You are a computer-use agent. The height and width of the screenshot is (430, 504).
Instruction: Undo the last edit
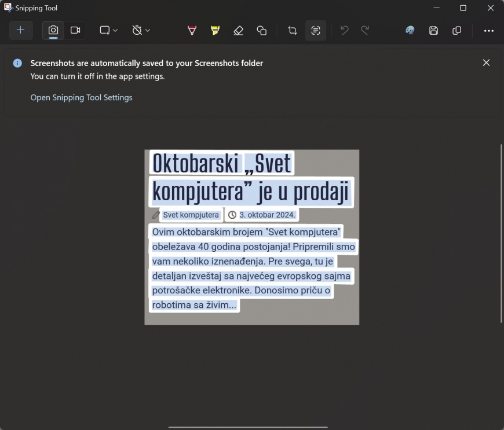[344, 31]
